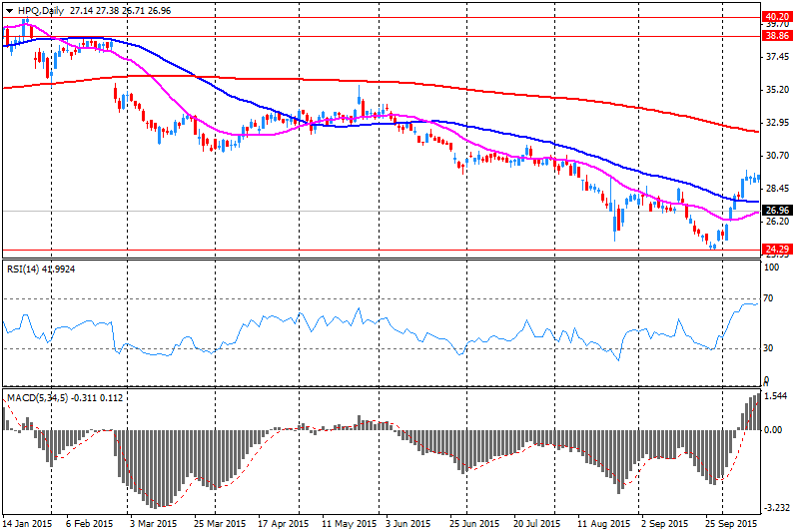Select the 11 May 2015 date label

click(349, 524)
